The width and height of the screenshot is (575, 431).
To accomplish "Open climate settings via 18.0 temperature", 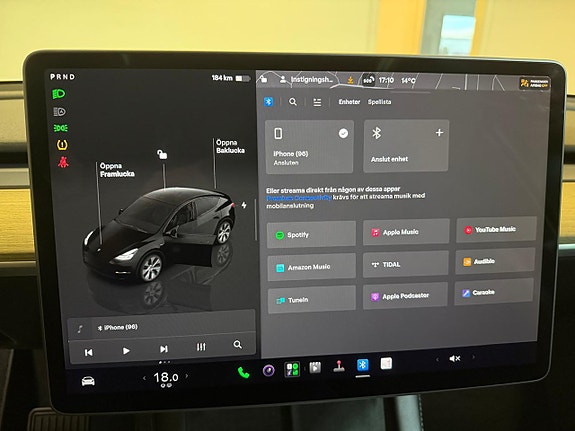I will coord(166,377).
